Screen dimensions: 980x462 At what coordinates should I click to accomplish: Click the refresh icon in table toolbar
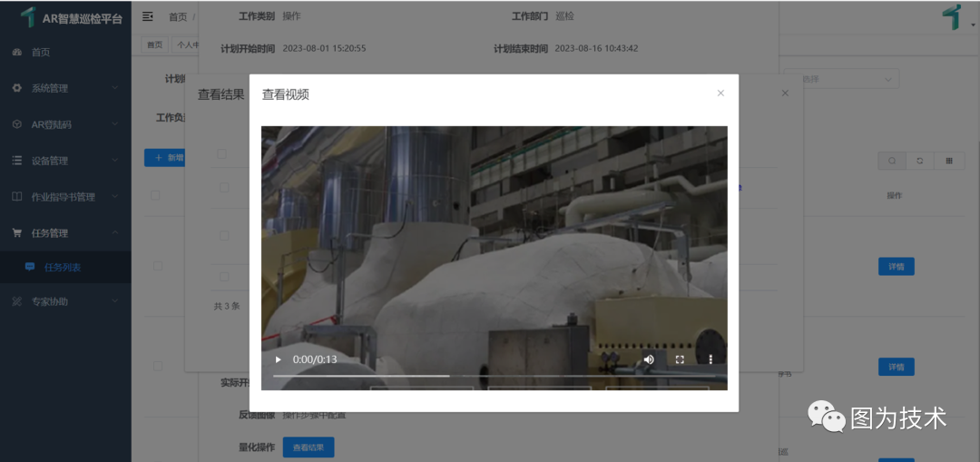(920, 161)
